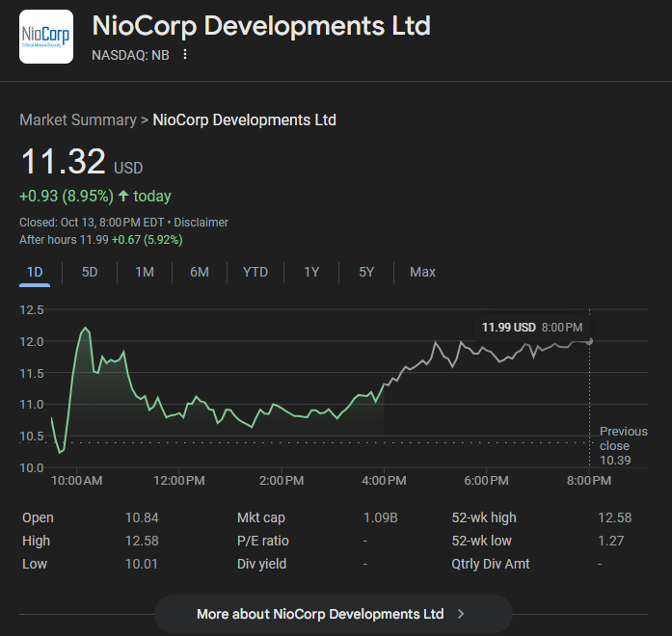Select the YTD chart range
The image size is (672, 636).
click(x=255, y=272)
